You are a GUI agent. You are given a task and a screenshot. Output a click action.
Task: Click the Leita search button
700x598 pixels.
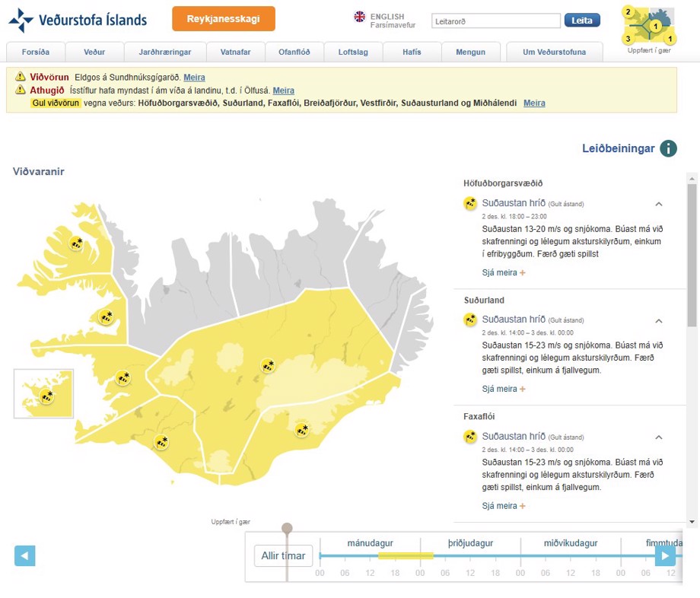[x=582, y=21]
